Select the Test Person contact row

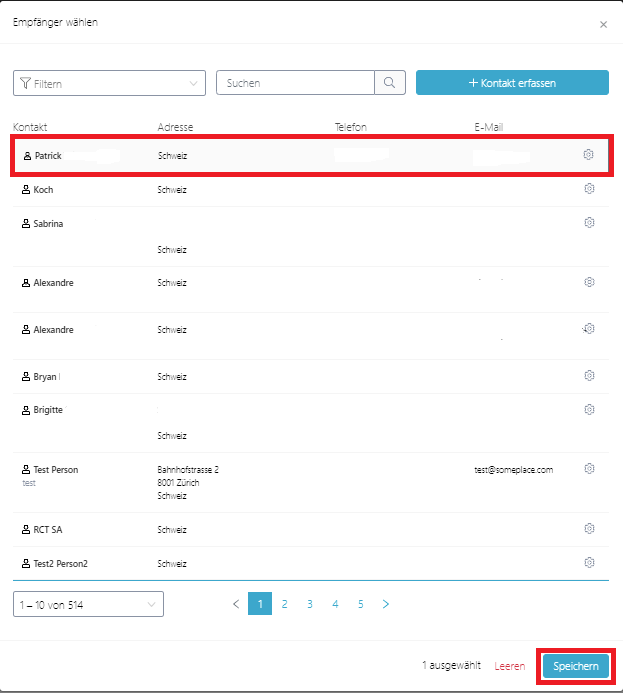pos(300,481)
